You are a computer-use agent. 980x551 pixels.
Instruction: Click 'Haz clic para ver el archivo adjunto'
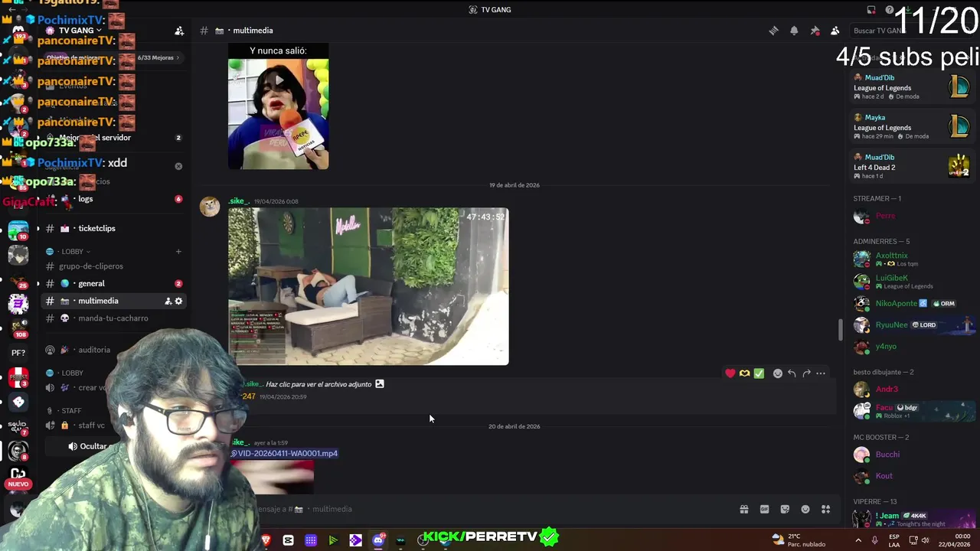[318, 384]
